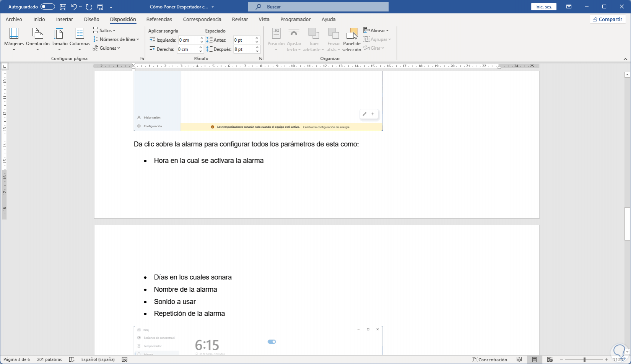Adjust the zoom slider handle
This screenshot has width=631, height=364.
point(584,359)
